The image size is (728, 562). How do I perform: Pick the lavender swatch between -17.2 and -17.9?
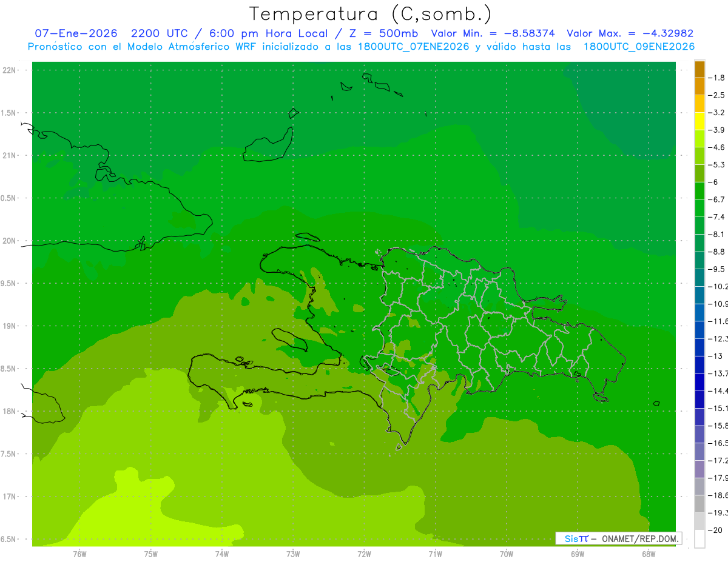coord(699,469)
